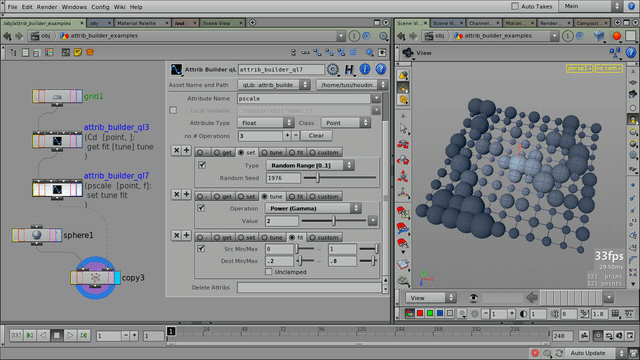
Task: Click the H icon in parameter header
Action: coord(349,69)
